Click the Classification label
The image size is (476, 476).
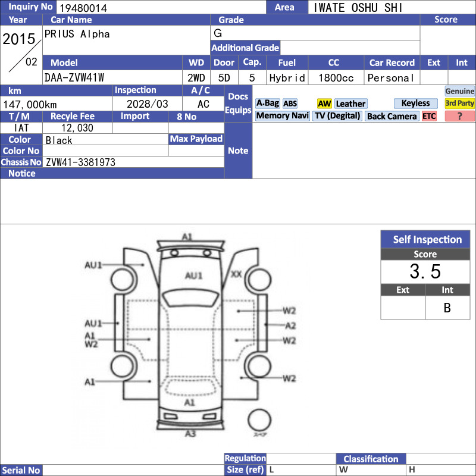pos(371,459)
